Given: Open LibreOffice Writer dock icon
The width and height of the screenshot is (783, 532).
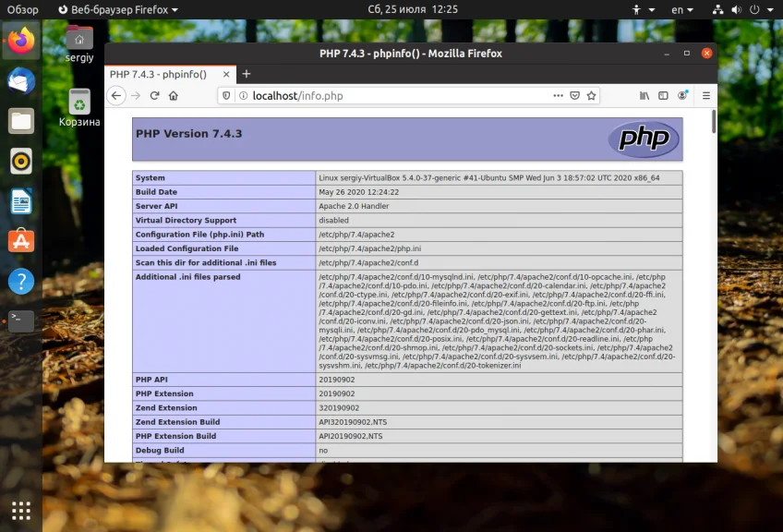Looking at the screenshot, I should point(21,201).
